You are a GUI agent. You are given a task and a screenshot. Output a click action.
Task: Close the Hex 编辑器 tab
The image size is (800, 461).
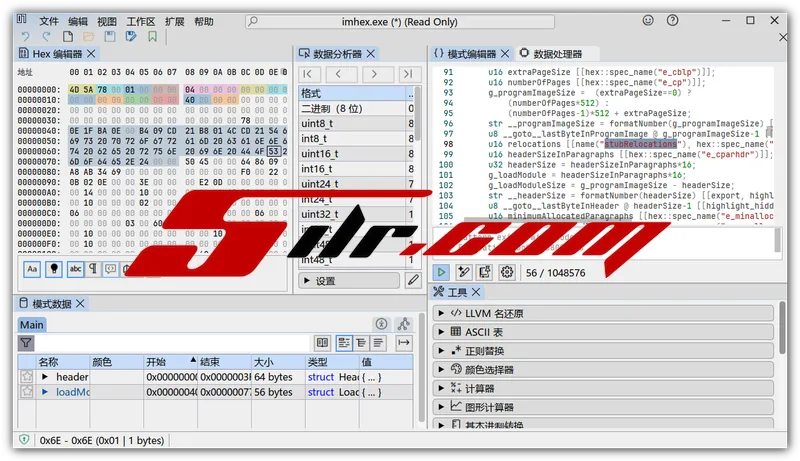(91, 54)
